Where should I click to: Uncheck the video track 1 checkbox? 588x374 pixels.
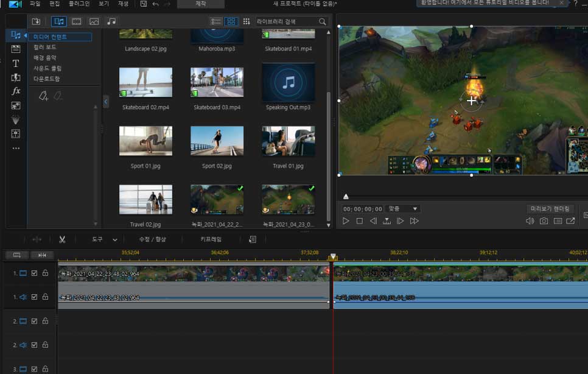[35, 273]
